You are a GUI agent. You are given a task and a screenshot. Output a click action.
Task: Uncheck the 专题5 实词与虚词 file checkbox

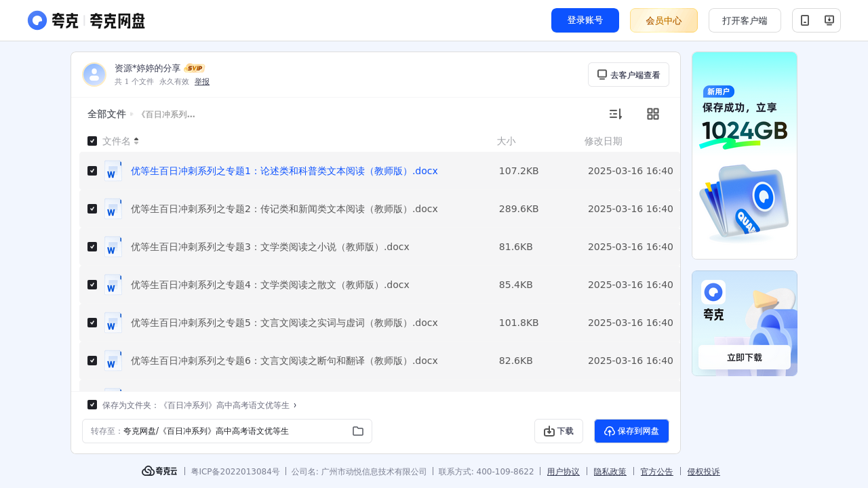(92, 323)
